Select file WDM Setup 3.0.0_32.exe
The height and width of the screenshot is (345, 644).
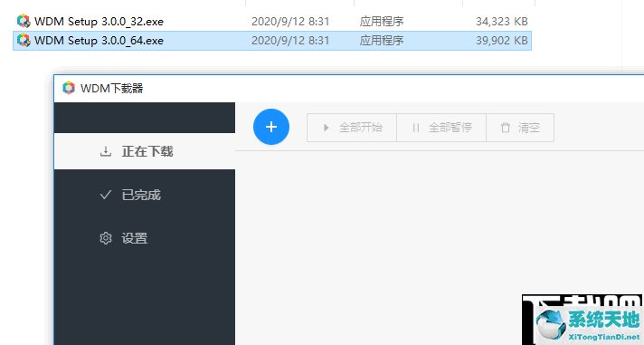(272, 22)
